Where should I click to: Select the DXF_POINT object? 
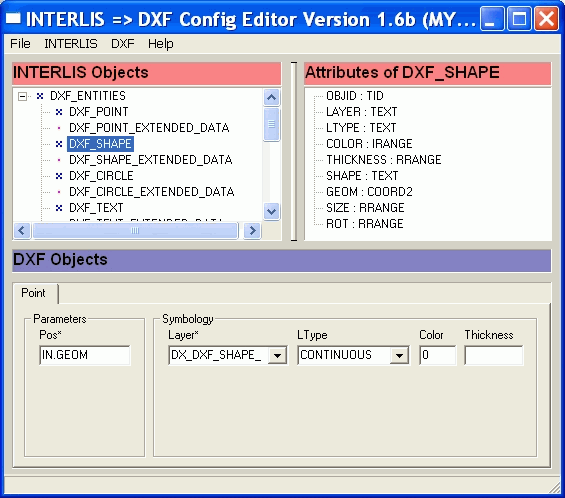[x=98, y=112]
